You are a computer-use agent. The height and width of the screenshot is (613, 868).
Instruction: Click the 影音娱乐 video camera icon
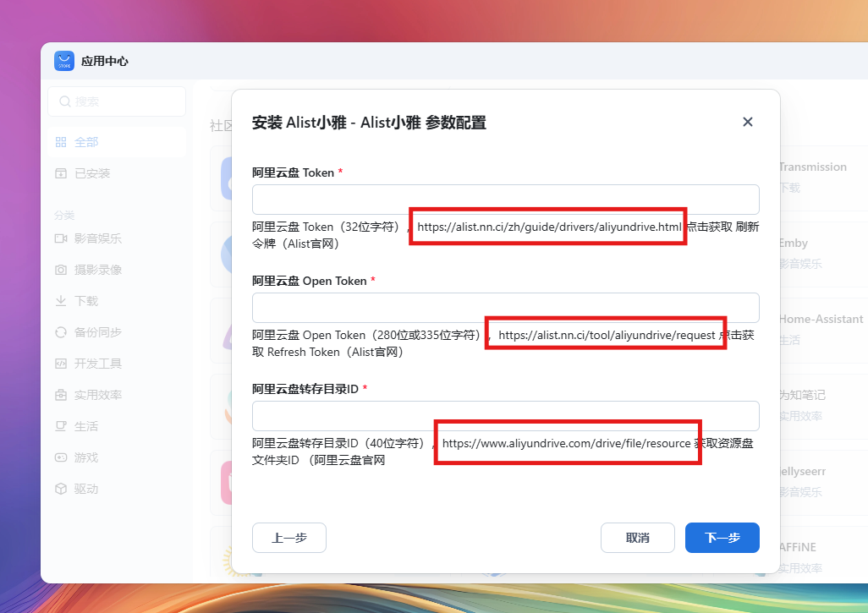click(61, 238)
